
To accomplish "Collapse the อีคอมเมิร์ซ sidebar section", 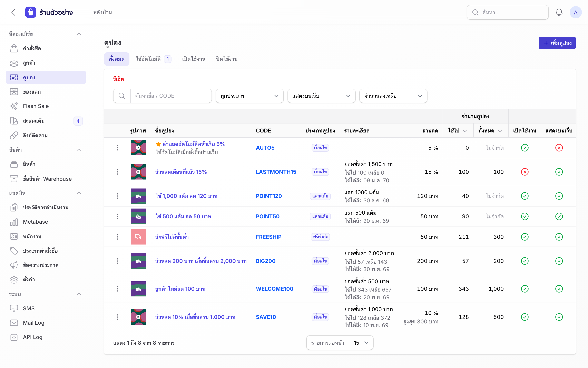I will click(x=79, y=34).
